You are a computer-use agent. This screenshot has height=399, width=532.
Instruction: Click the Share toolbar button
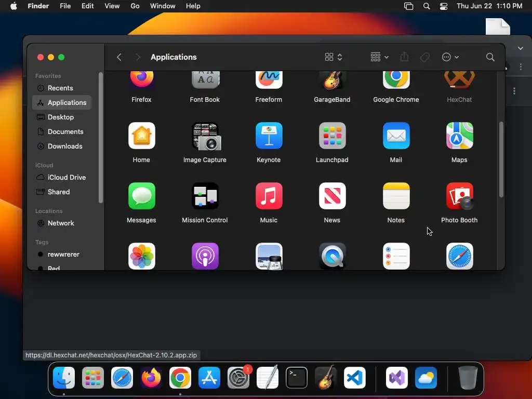[x=404, y=57]
